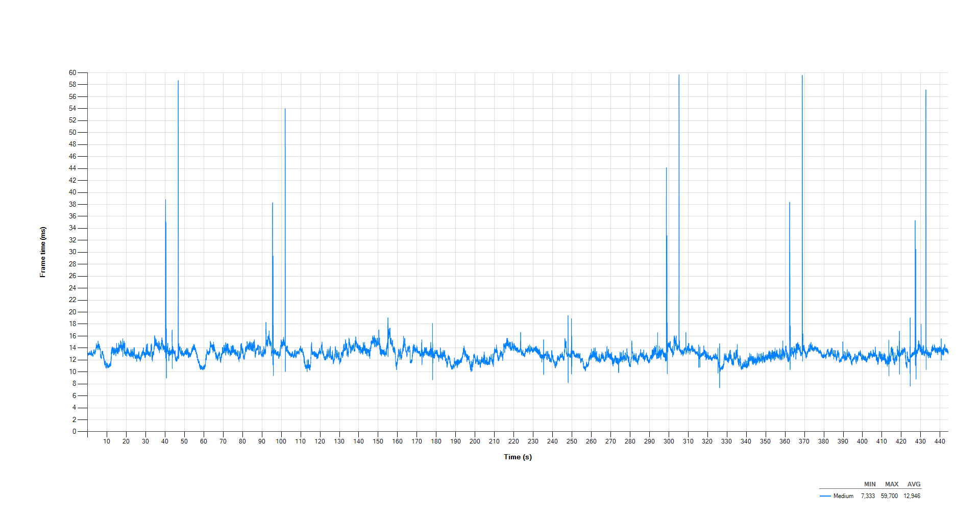Click the peak of the spike near 433 seconds
Viewport: 980px width, 519px height.
(x=926, y=90)
